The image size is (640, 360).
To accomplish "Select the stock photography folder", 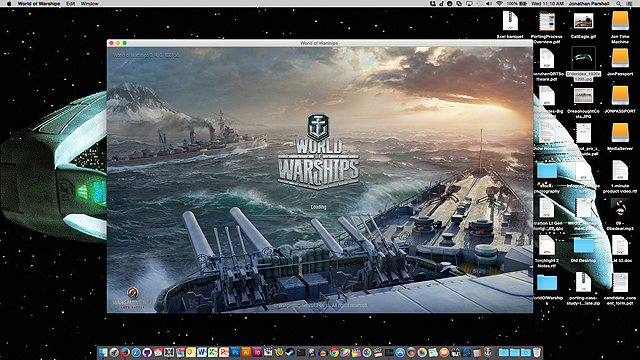I will coord(547,171).
